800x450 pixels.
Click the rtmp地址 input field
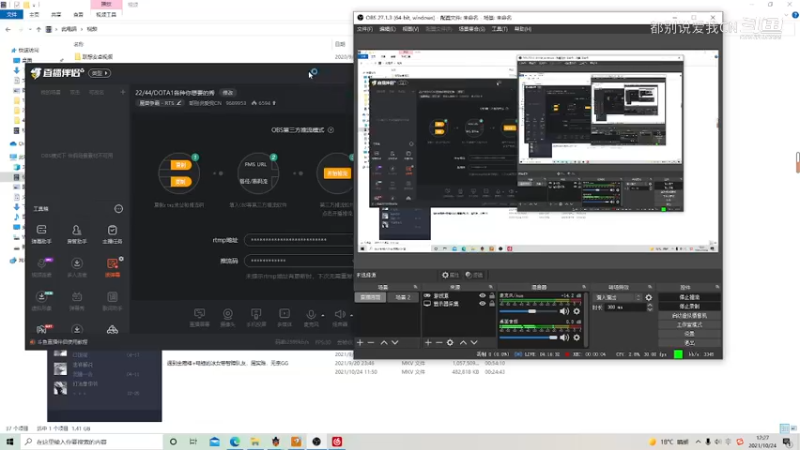298,240
